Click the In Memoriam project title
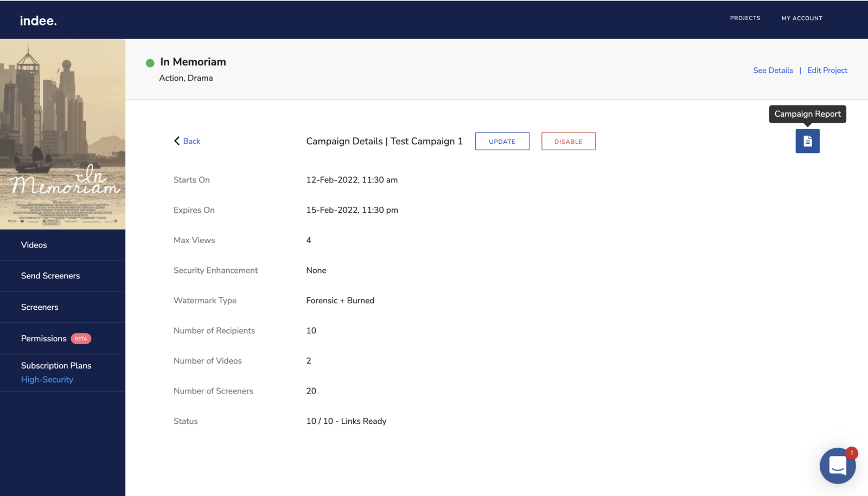This screenshot has width=868, height=496. click(x=193, y=62)
